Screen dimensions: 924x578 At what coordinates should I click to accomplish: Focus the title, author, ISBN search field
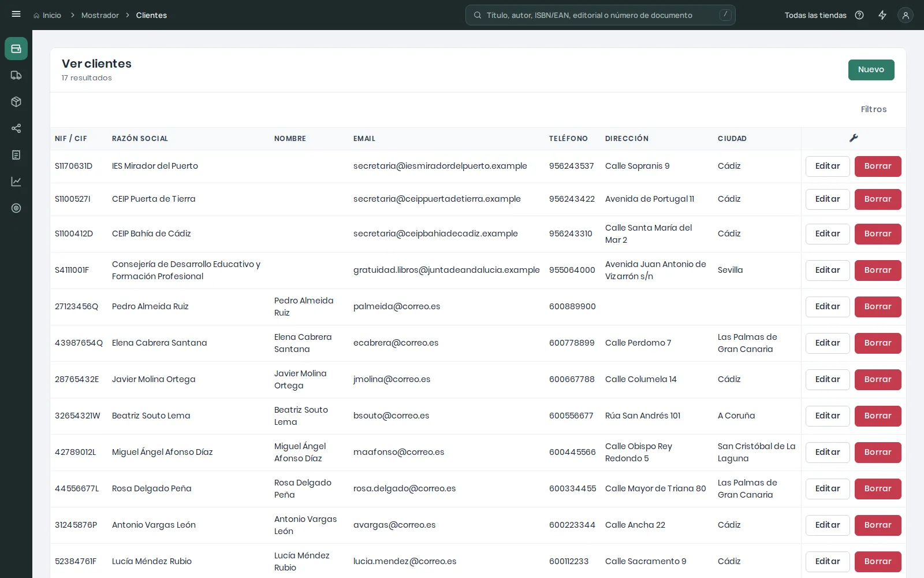coord(601,16)
